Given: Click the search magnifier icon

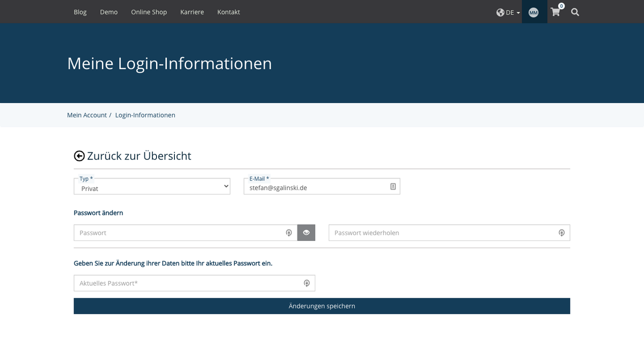Looking at the screenshot, I should click(x=574, y=12).
